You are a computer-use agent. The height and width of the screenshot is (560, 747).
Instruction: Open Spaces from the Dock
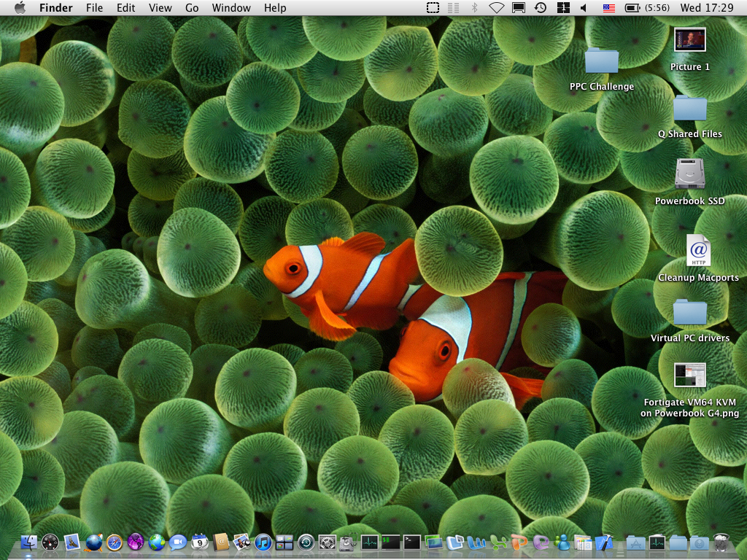(x=285, y=542)
